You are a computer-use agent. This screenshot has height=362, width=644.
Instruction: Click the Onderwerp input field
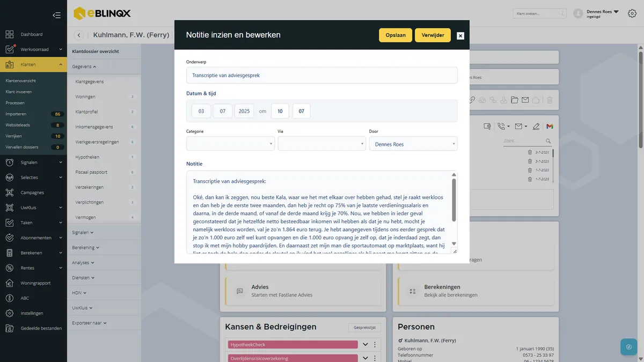[x=322, y=75]
